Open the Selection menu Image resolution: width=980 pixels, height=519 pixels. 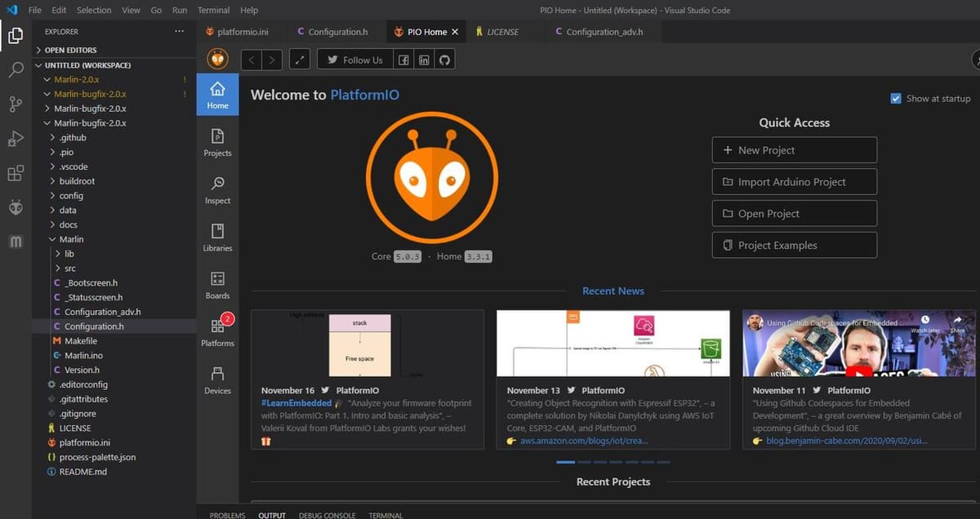tap(94, 10)
